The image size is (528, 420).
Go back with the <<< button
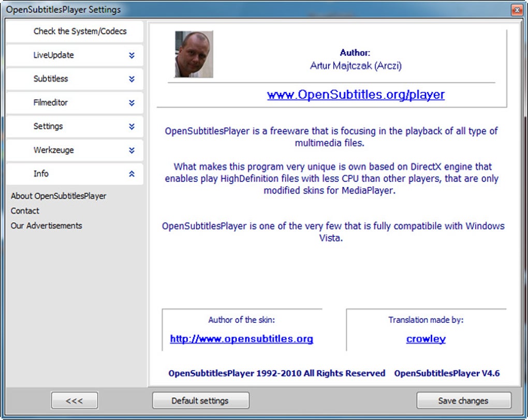(75, 400)
